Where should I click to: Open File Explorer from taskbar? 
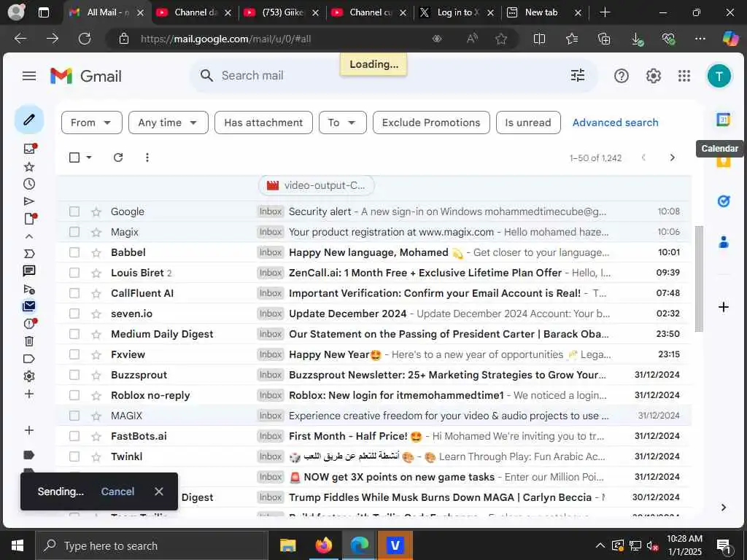click(287, 545)
